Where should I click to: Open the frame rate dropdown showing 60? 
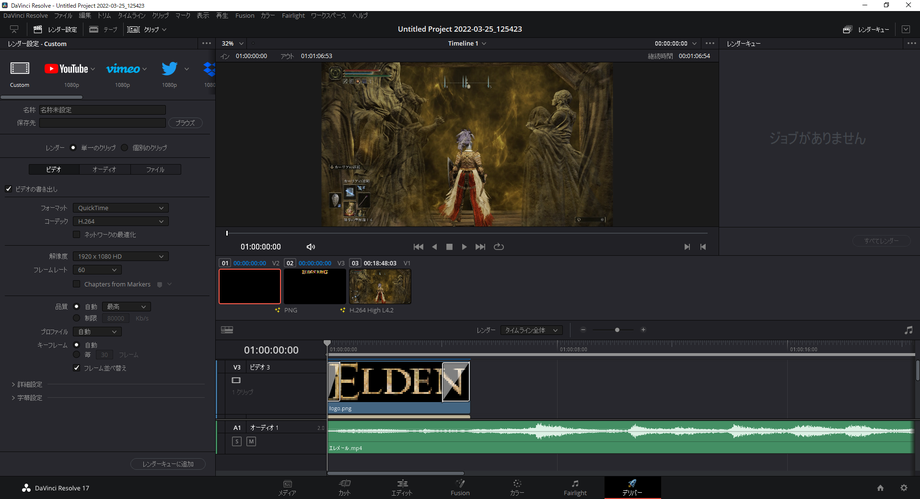pos(97,270)
